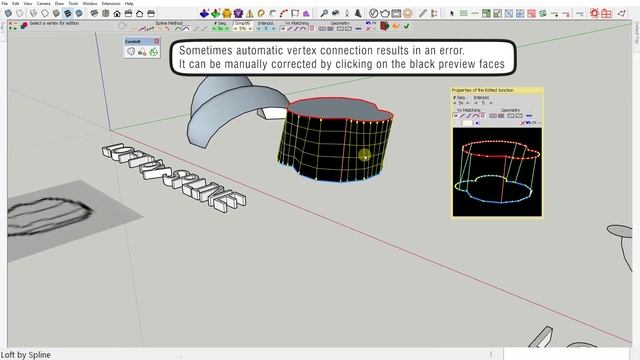The image size is (640, 360).
Task: Set camera to Back view
Action: (140, 14)
